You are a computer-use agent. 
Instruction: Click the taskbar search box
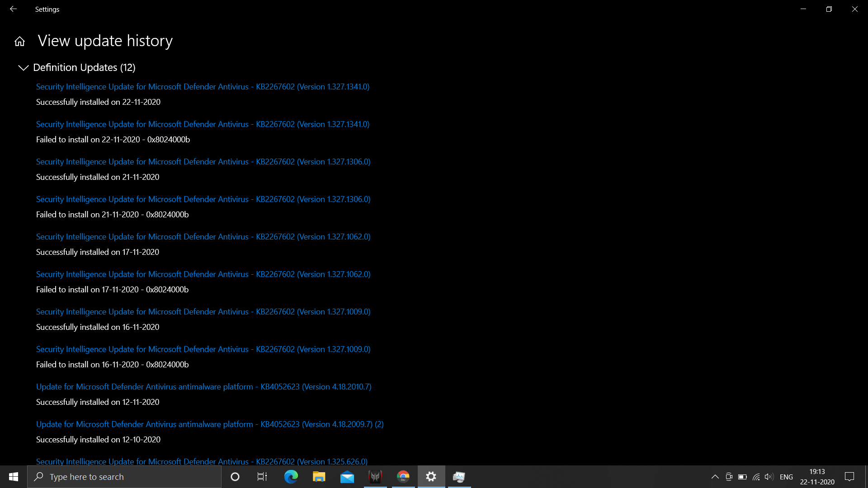coord(124,477)
